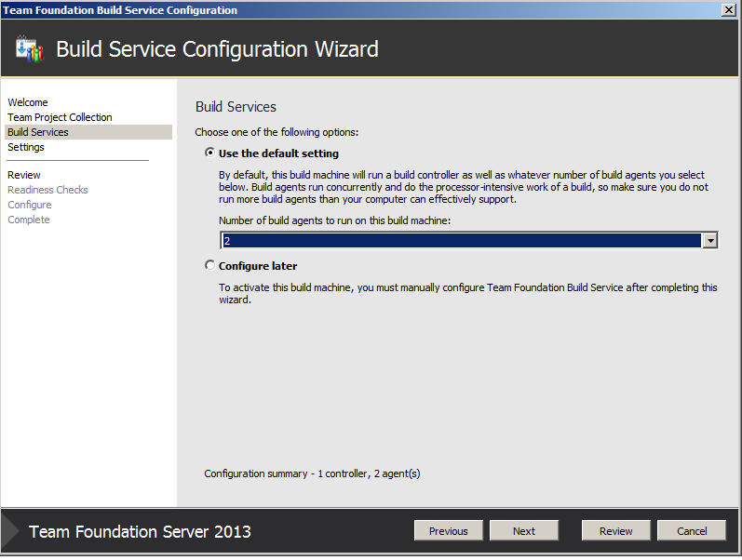Image resolution: width=742 pixels, height=560 pixels.
Task: Open the Settings step in the sidebar
Action: tap(26, 147)
